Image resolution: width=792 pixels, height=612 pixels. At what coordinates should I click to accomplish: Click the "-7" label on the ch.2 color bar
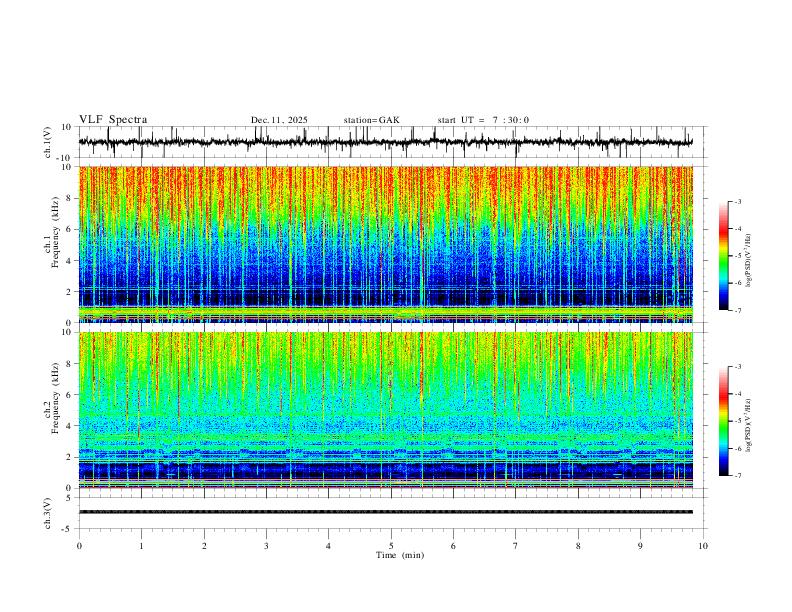[737, 475]
